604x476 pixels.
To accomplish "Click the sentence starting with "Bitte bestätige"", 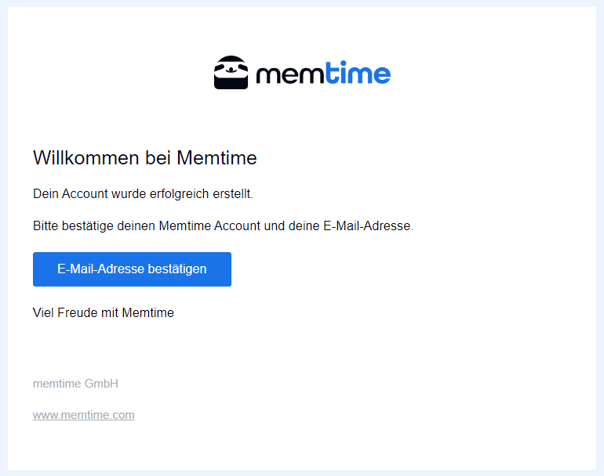I will coord(223,226).
